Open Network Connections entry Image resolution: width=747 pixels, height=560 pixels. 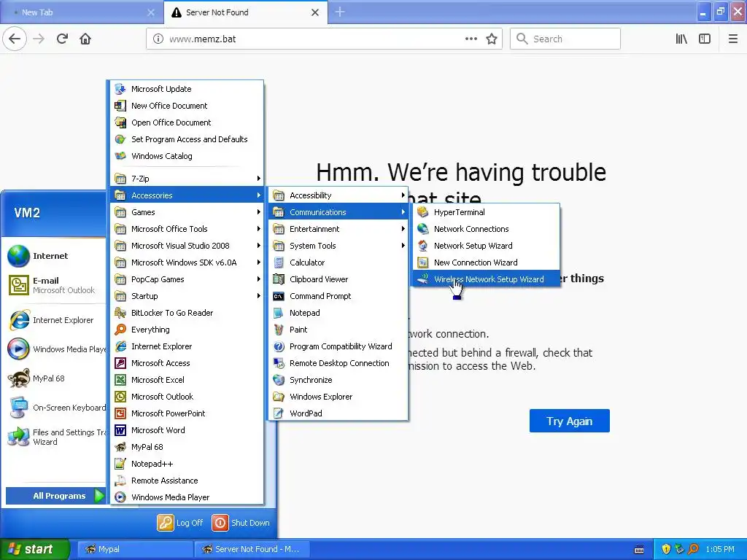[x=486, y=229]
